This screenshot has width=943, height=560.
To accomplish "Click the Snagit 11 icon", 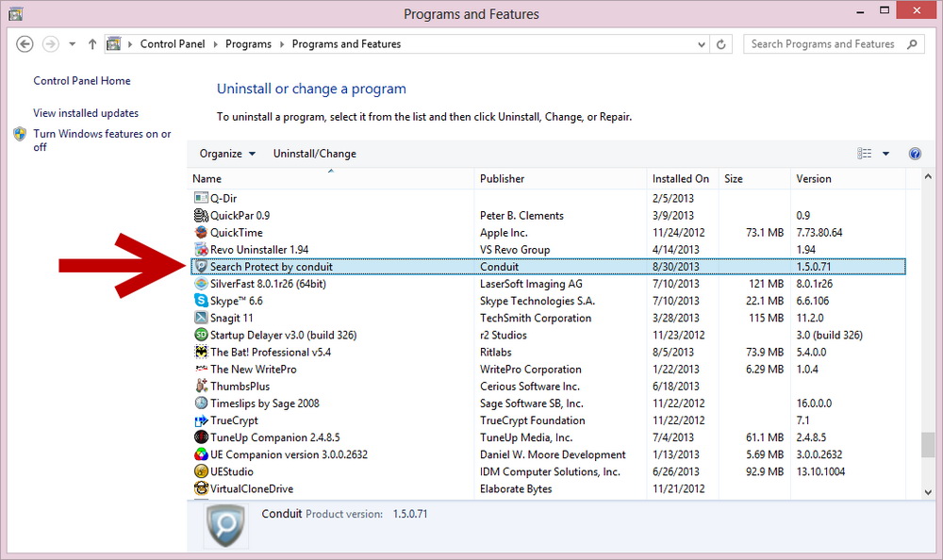I will (x=201, y=318).
